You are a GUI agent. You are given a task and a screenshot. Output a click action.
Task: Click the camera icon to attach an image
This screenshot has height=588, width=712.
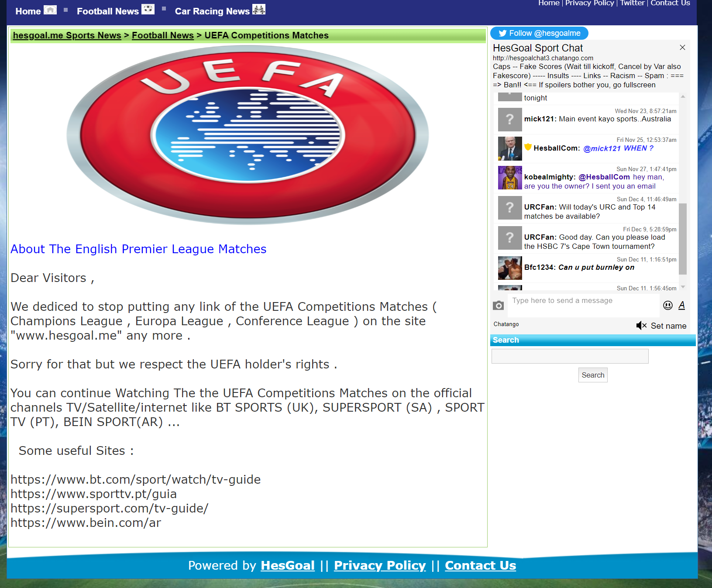498,306
